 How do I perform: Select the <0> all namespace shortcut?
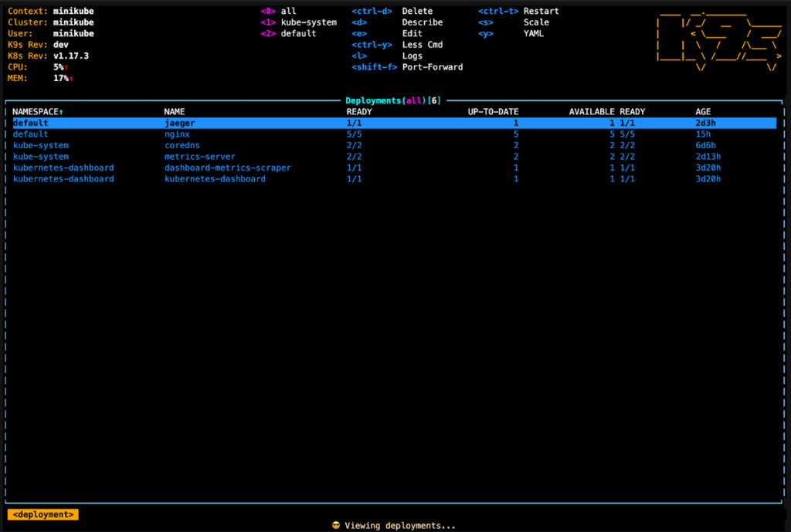[278, 11]
